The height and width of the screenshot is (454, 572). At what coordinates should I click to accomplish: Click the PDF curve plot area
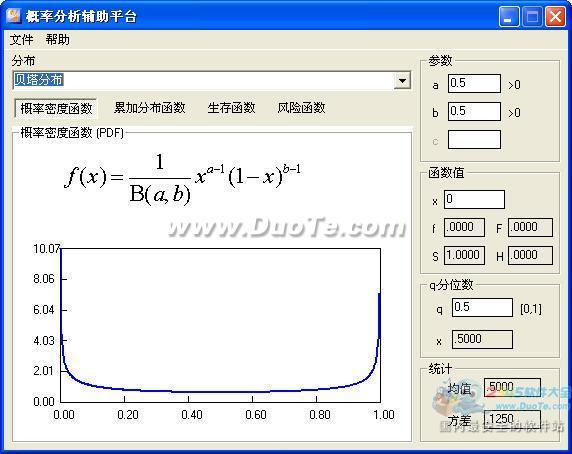pyautogui.click(x=220, y=325)
